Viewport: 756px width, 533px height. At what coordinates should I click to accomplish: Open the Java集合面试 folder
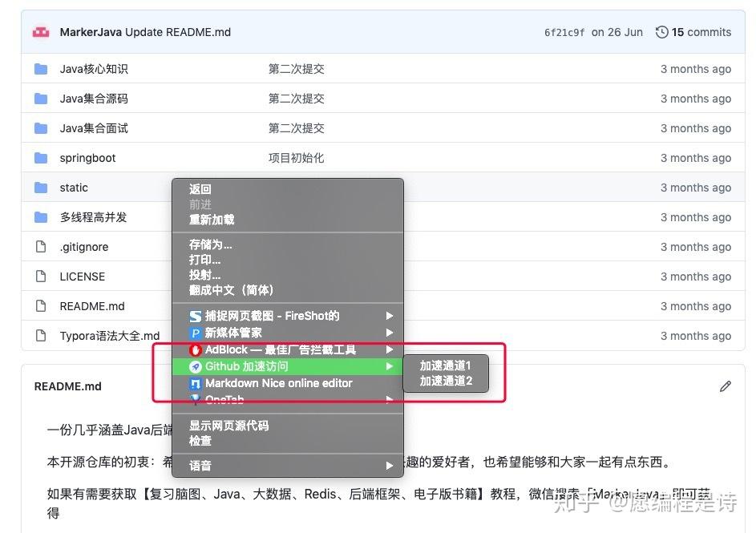tap(94, 128)
